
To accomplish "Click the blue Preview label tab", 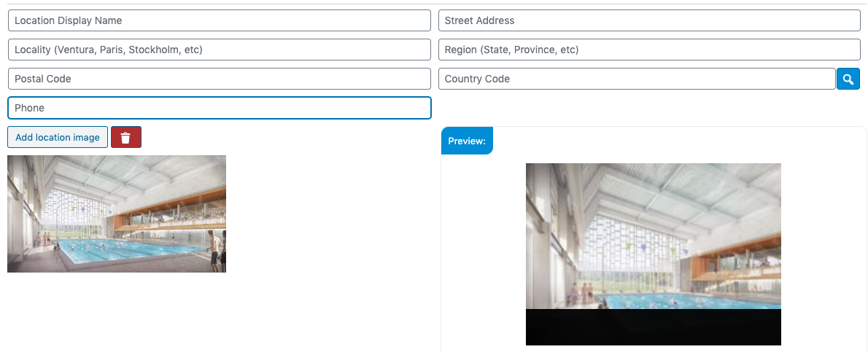I will (467, 141).
